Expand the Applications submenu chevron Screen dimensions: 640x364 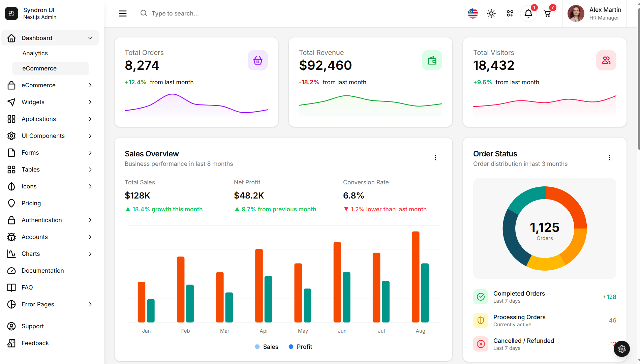click(x=90, y=119)
